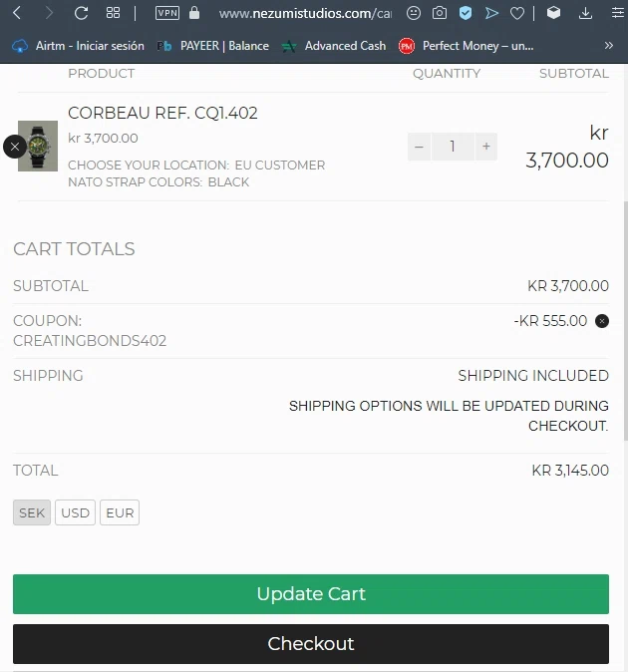Open the Perfect Money bookmark
628x672 pixels.
point(467,46)
